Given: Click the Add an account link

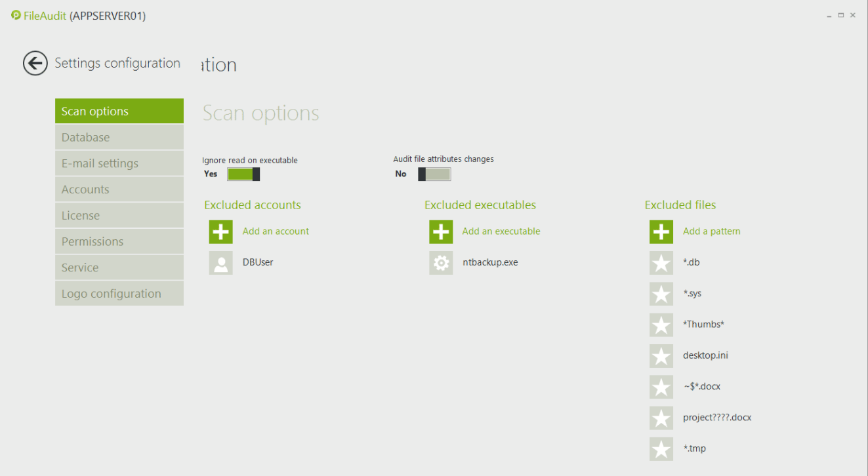Looking at the screenshot, I should click(276, 231).
